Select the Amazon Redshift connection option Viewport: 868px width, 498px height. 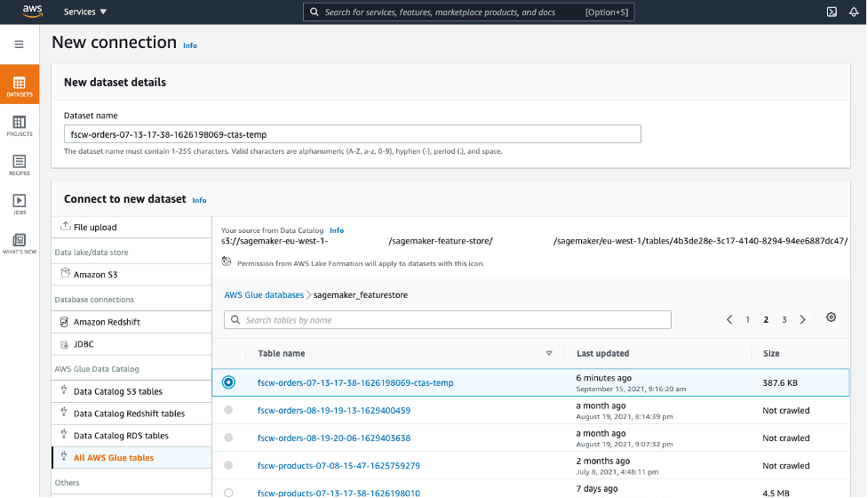pos(131,322)
